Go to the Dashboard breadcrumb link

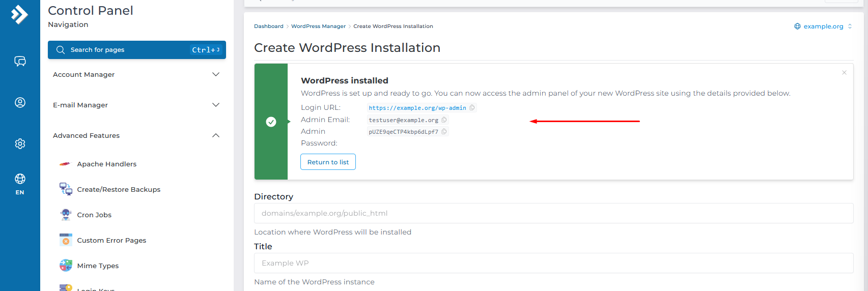(268, 26)
